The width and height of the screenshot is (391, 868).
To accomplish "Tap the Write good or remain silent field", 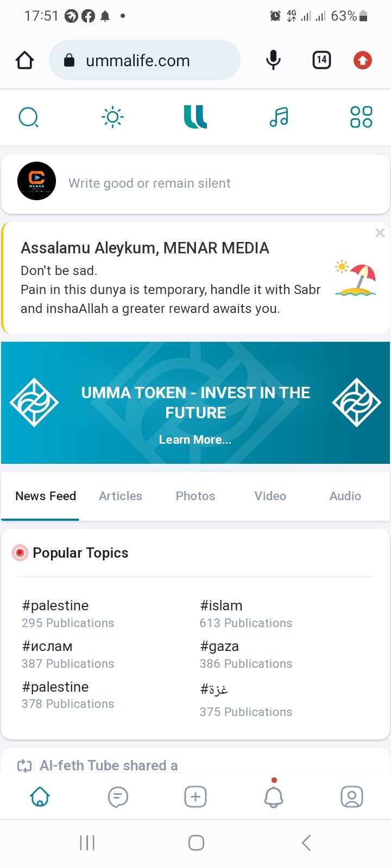I will point(149,183).
